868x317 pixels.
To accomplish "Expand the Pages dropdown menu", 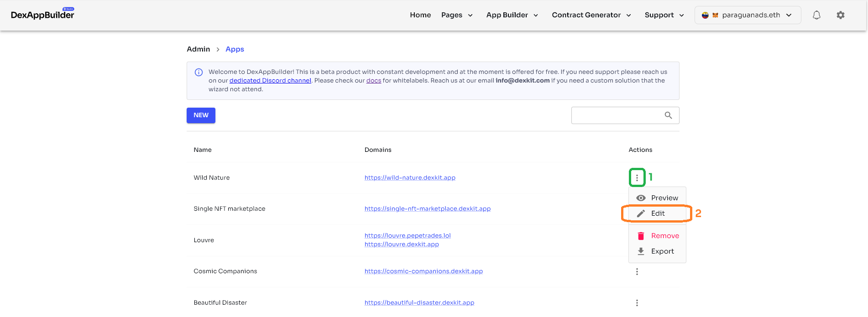I will click(x=457, y=15).
